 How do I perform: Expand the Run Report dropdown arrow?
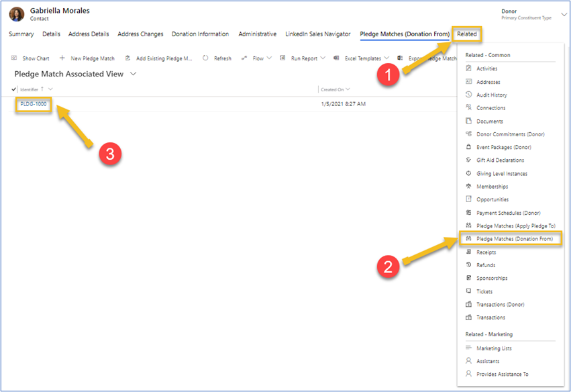(x=323, y=58)
